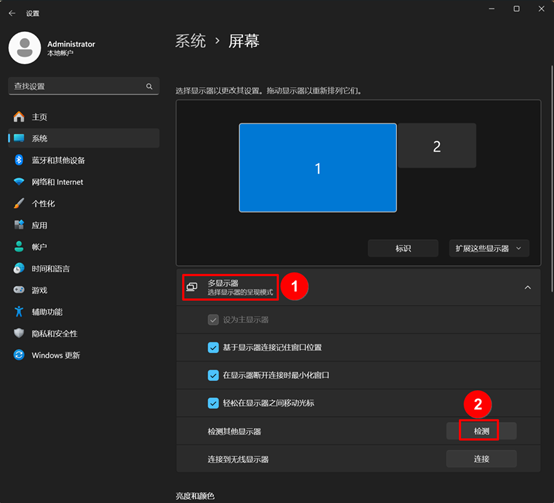
Task: Toggle 轻松在显示器之间移动光标 checkbox
Action: click(213, 403)
